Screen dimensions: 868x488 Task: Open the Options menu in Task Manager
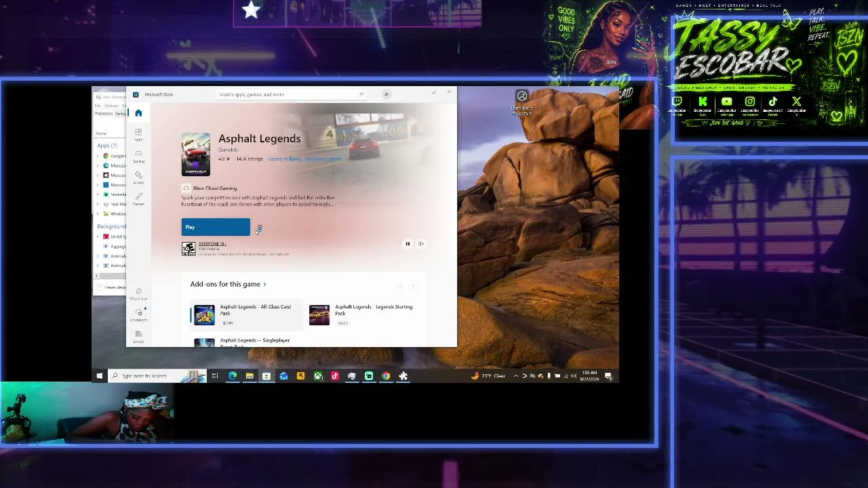tap(111, 106)
